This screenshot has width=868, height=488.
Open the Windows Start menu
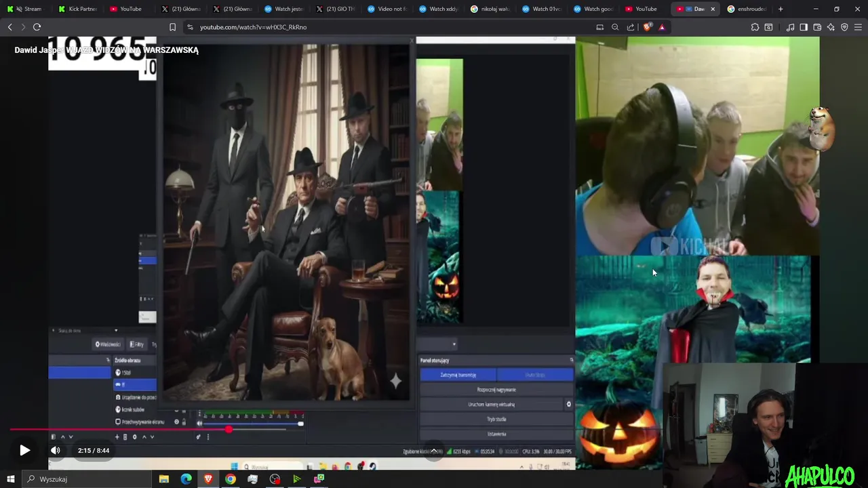[11, 479]
